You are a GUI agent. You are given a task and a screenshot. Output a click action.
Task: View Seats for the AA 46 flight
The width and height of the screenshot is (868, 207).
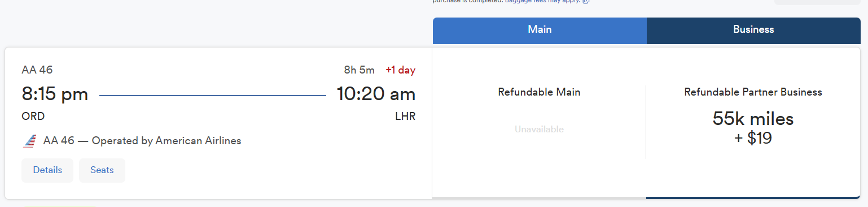point(102,170)
